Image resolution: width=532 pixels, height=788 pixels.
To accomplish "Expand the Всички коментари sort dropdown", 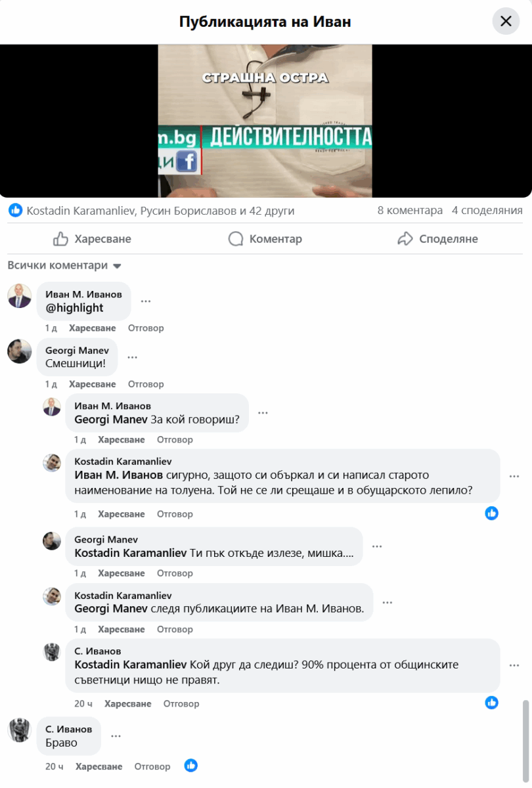I will pos(64,266).
